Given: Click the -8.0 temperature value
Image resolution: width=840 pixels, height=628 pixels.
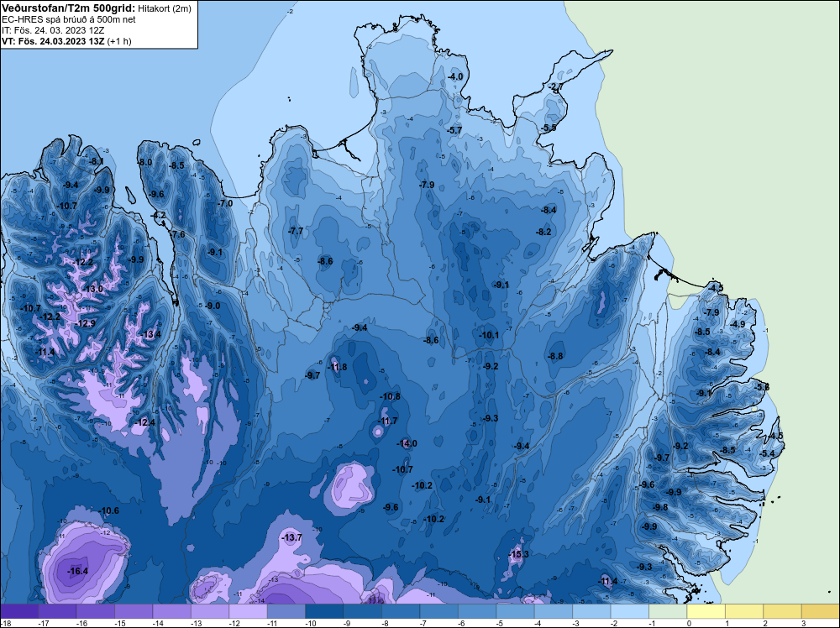Looking at the screenshot, I should click(144, 162).
